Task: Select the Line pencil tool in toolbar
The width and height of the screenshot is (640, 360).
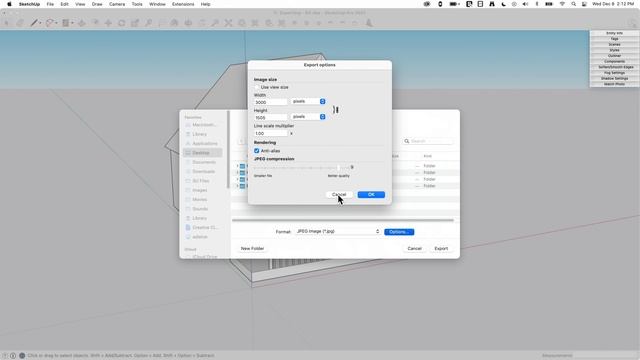Action: (34, 23)
